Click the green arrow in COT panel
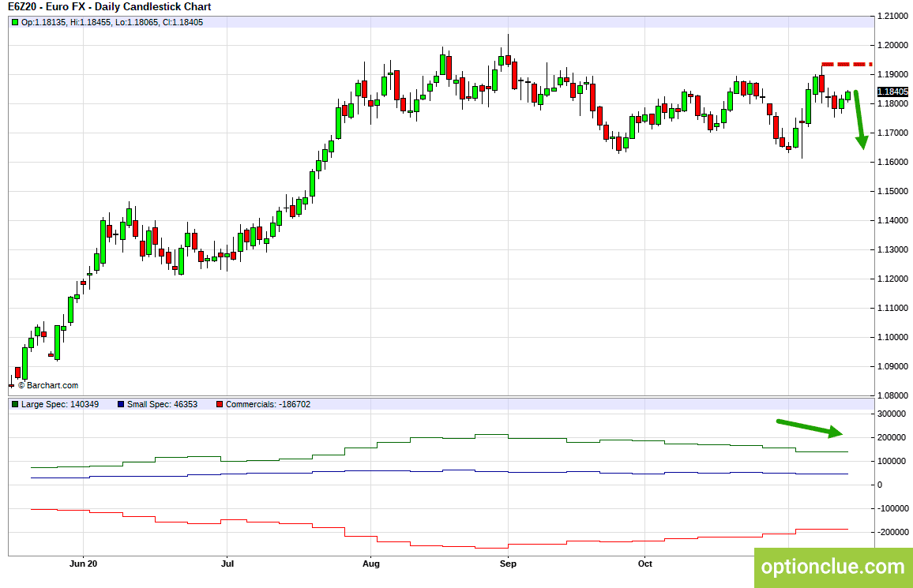The width and height of the screenshot is (913, 588). click(x=810, y=428)
